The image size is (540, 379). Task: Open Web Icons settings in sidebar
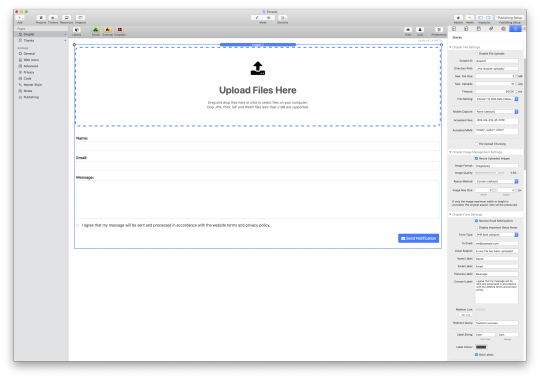point(31,60)
